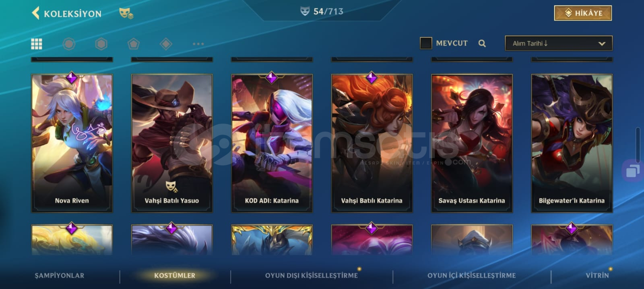The image size is (644, 289).
Task: Toggle the Mevcut checkbox
Action: tap(426, 43)
